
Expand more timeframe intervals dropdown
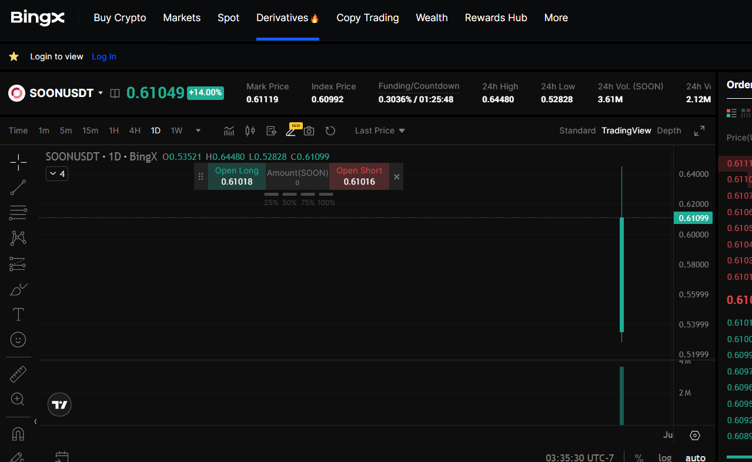point(198,131)
